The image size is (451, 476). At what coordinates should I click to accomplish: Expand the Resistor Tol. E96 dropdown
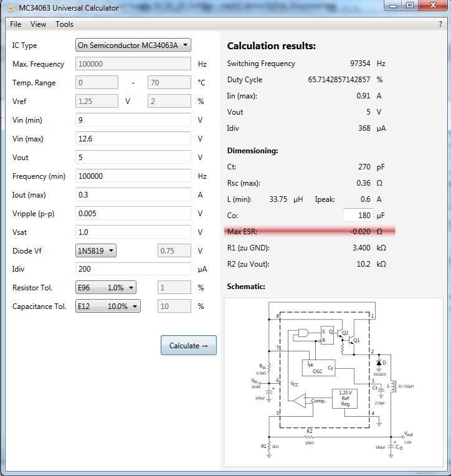[x=106, y=287]
